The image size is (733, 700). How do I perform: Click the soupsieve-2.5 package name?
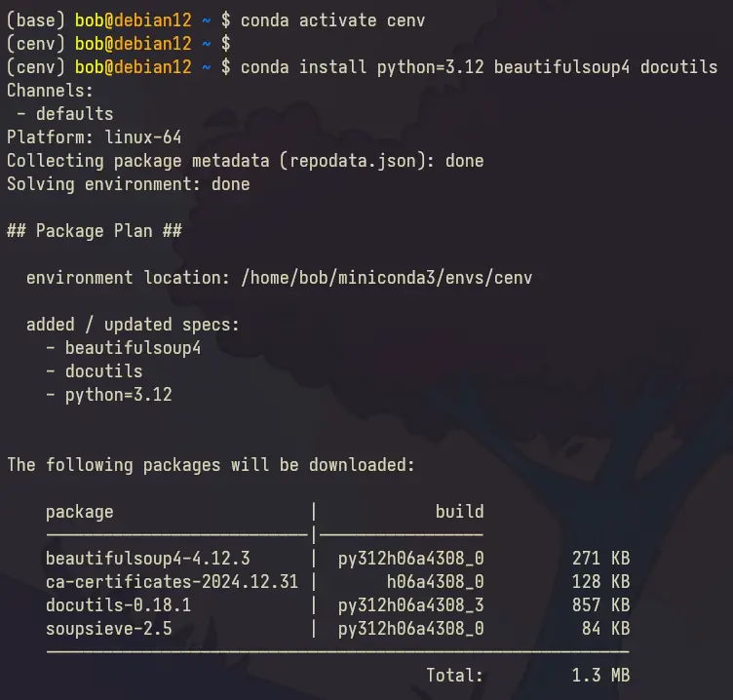(x=108, y=629)
